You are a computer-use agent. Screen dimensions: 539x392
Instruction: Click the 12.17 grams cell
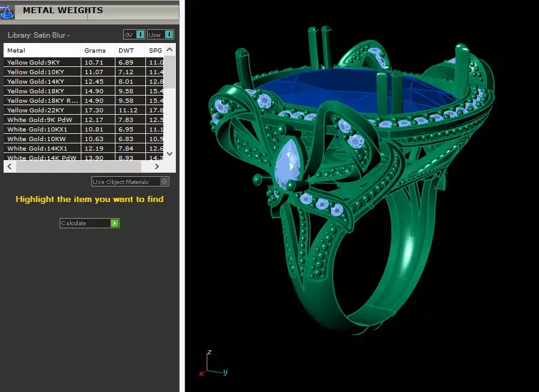[x=98, y=120]
